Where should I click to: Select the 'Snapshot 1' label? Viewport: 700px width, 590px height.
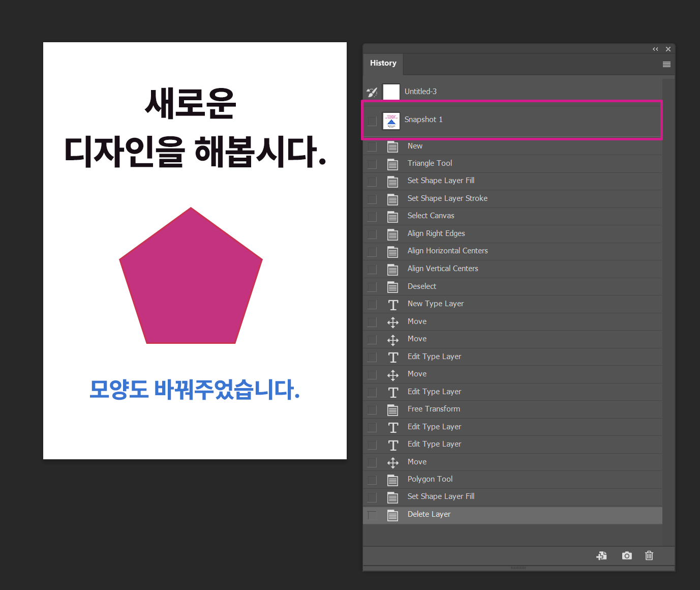point(423,120)
